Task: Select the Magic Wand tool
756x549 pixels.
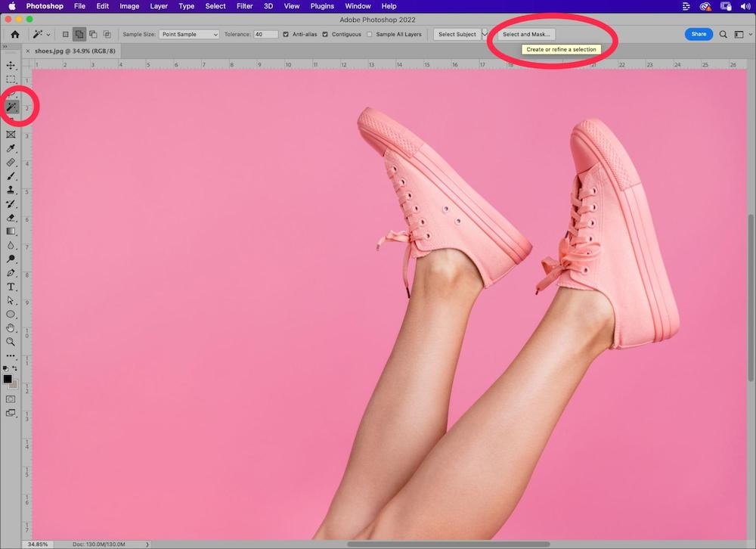Action: (x=11, y=107)
